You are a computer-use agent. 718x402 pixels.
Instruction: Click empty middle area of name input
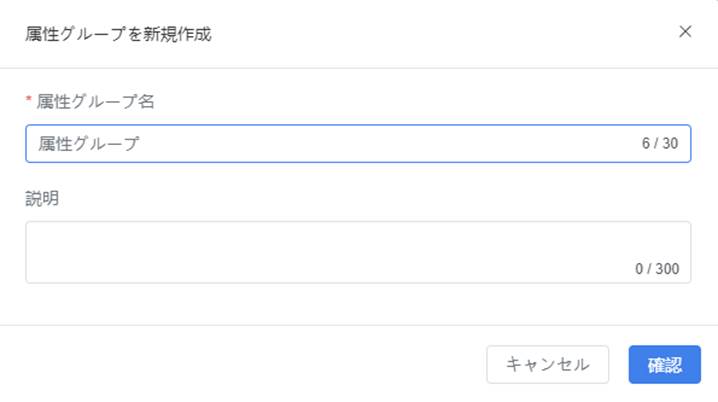click(x=389, y=144)
